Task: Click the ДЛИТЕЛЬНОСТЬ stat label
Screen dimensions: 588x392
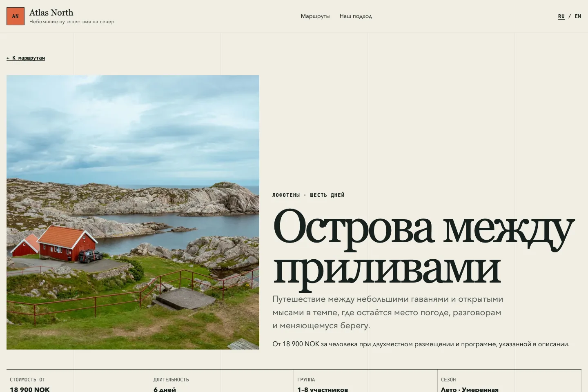Action: [x=171, y=380]
